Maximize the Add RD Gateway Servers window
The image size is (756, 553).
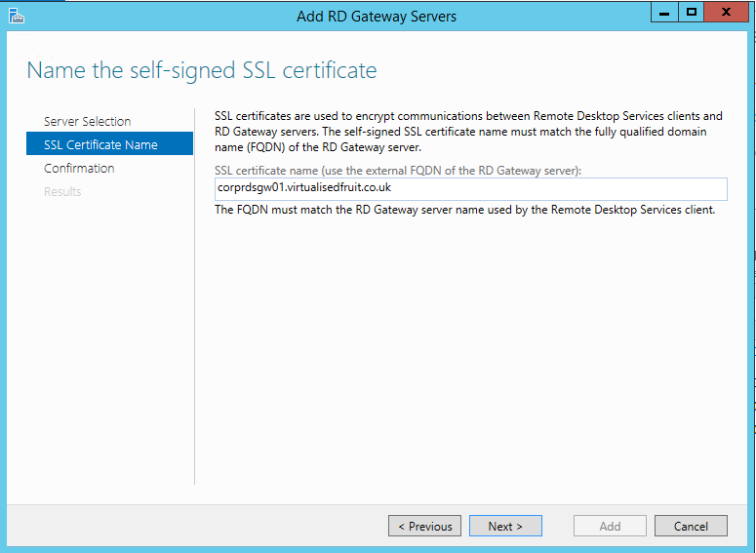click(692, 14)
